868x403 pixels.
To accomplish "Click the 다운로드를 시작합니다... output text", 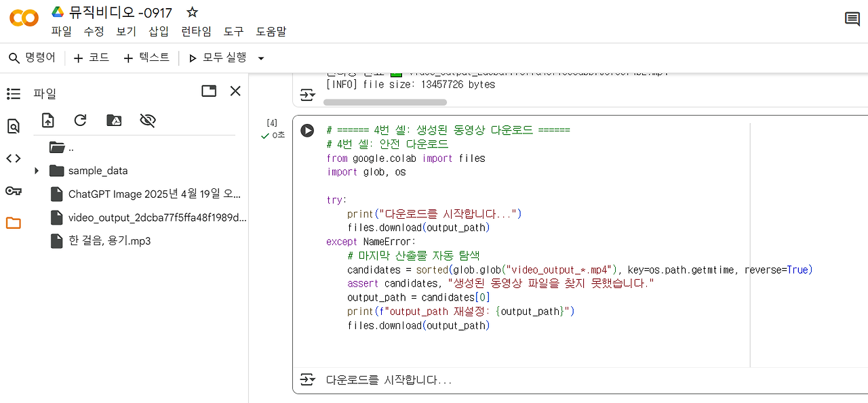I will (389, 380).
